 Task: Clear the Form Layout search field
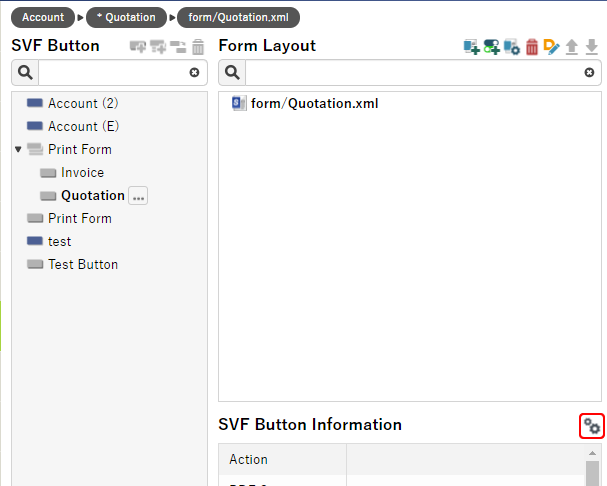(x=589, y=72)
